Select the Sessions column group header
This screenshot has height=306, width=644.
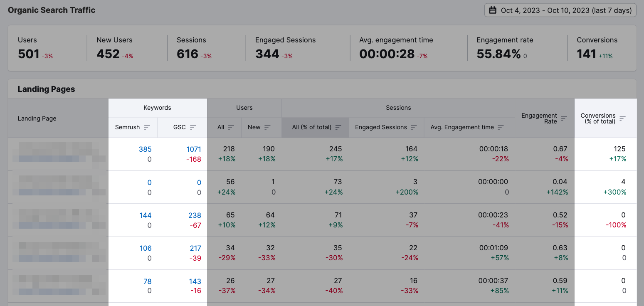(x=398, y=107)
